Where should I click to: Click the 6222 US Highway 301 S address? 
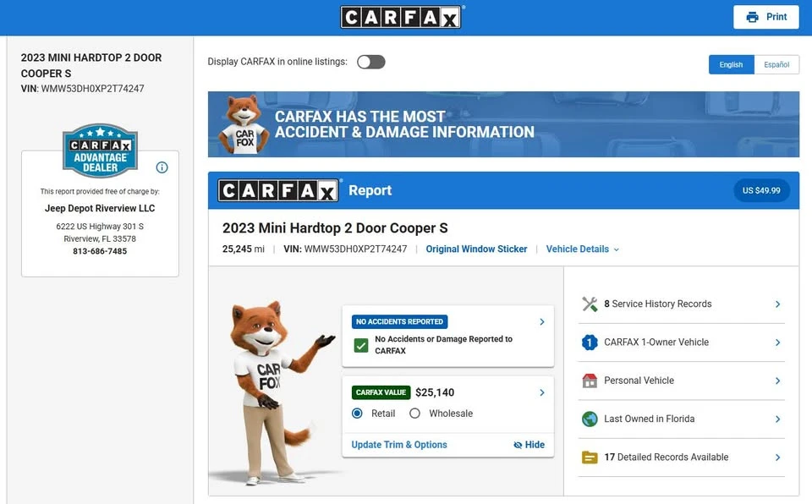(x=100, y=227)
